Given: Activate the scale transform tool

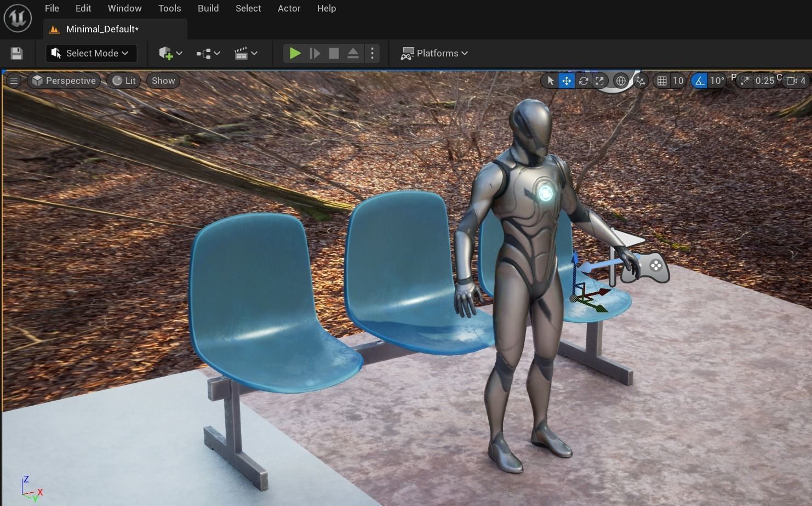Looking at the screenshot, I should tap(600, 81).
